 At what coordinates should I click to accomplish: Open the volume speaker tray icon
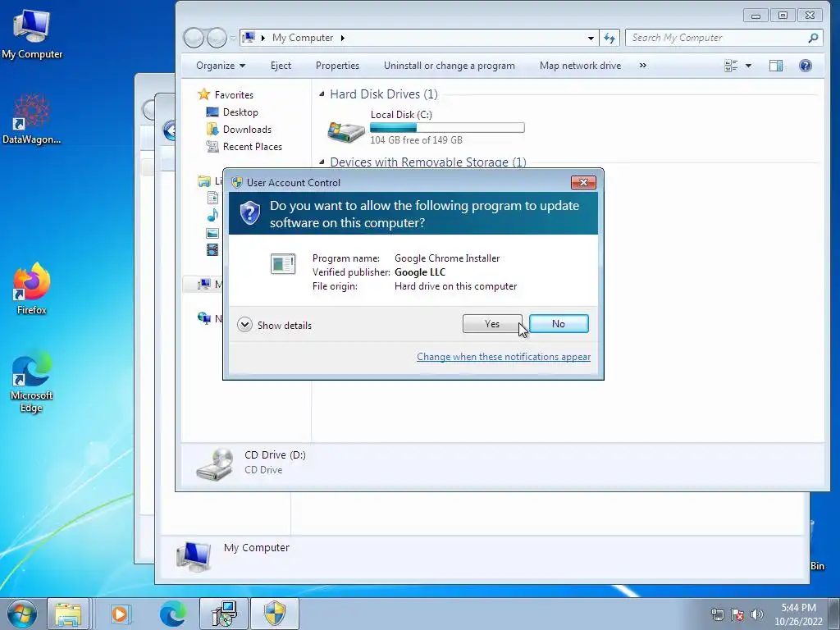click(x=756, y=614)
